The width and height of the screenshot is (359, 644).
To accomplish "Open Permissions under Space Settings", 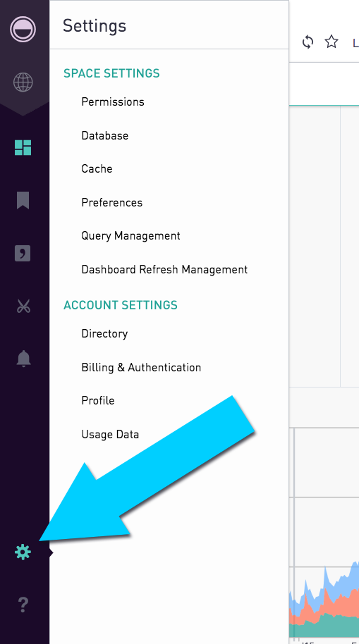I will pyautogui.click(x=113, y=102).
